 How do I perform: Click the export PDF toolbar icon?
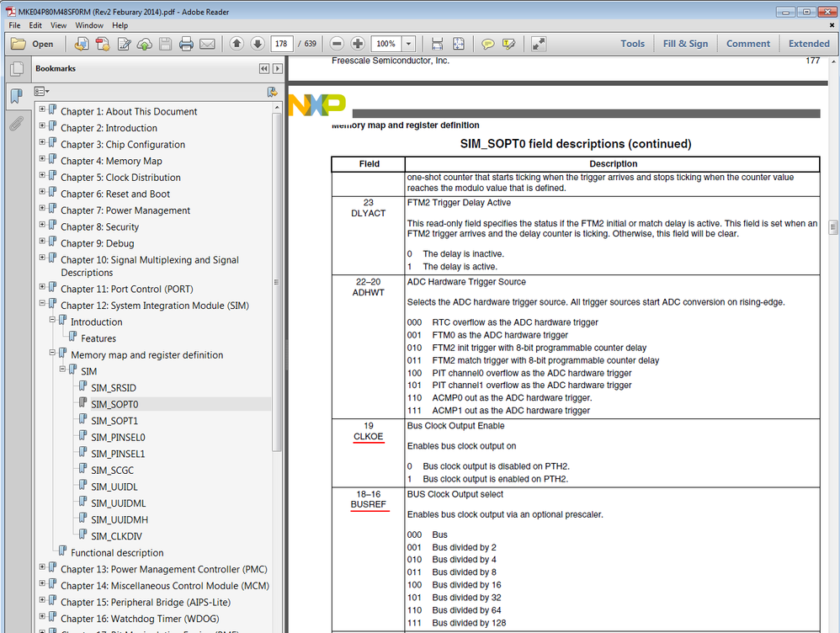[x=103, y=44]
